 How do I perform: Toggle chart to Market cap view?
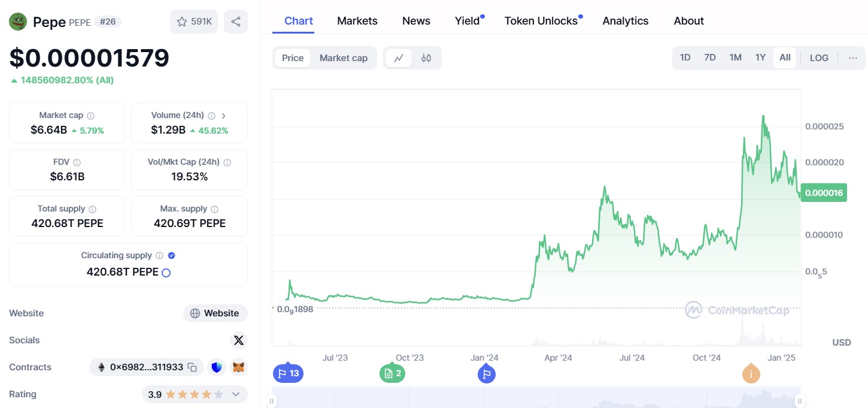(344, 58)
